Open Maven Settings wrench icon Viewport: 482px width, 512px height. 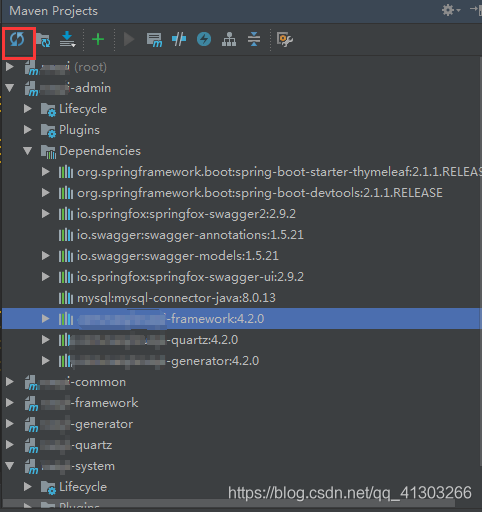(285, 40)
